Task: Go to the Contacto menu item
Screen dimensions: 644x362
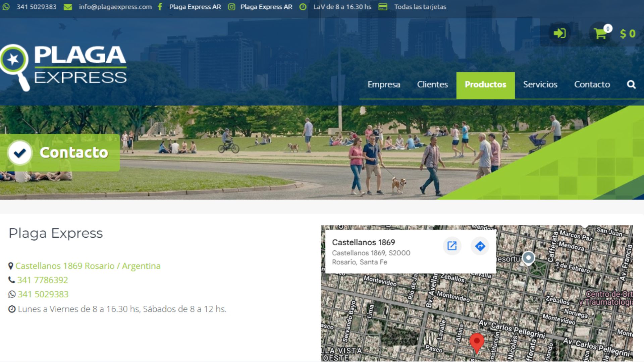Action: click(592, 84)
